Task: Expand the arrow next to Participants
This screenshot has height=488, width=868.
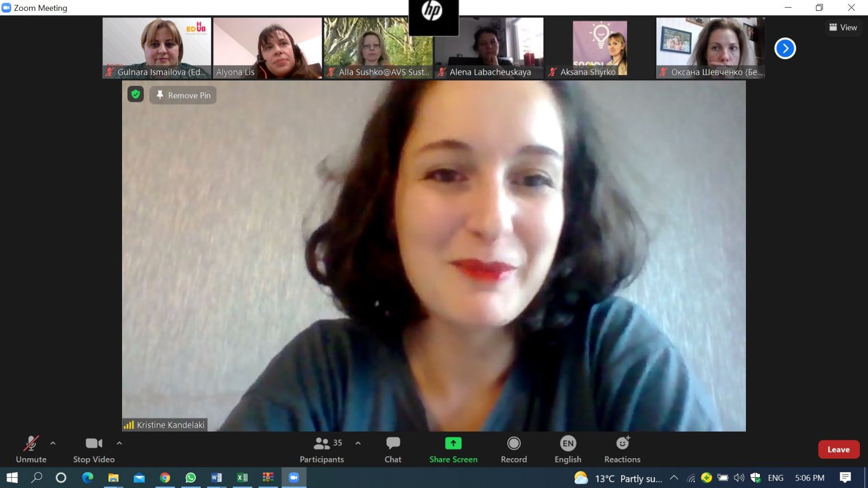Action: [x=358, y=443]
